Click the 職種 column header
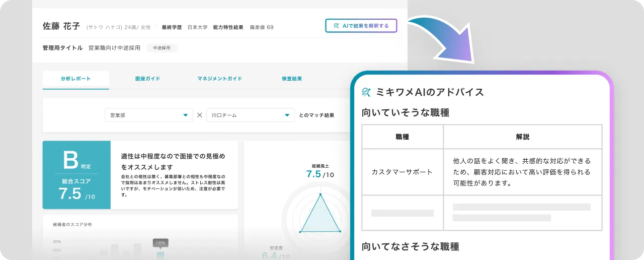This screenshot has height=260, width=644. click(403, 137)
